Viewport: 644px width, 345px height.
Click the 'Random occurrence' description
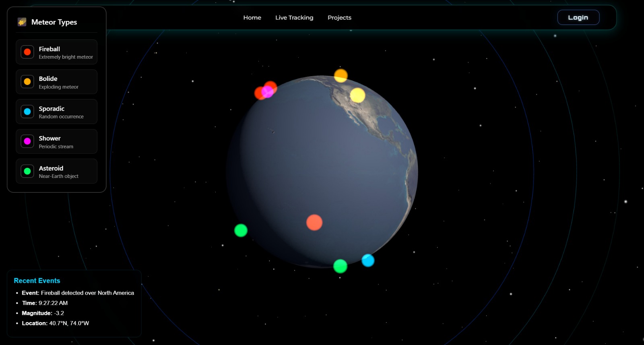coord(61,117)
